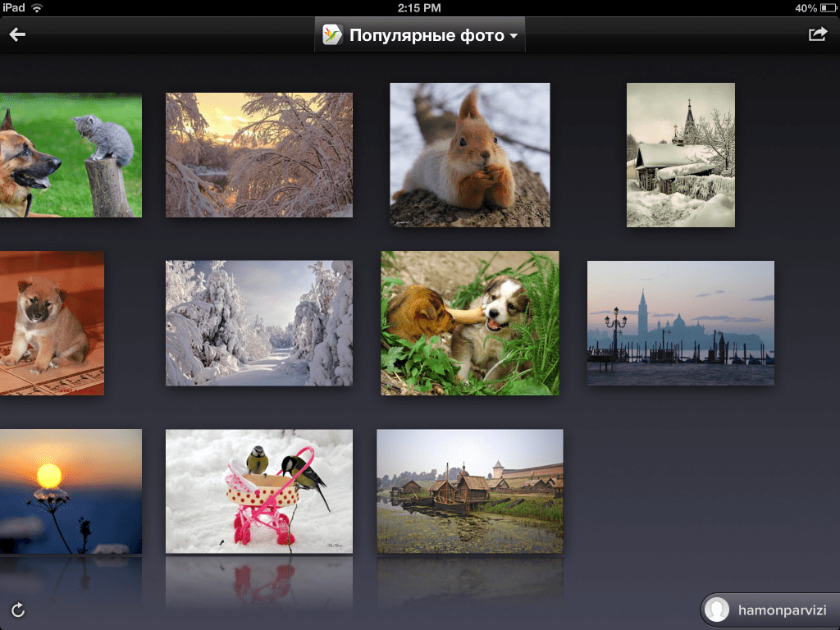
Task: Open the snowy sunset branches photo
Action: pyautogui.click(x=259, y=155)
